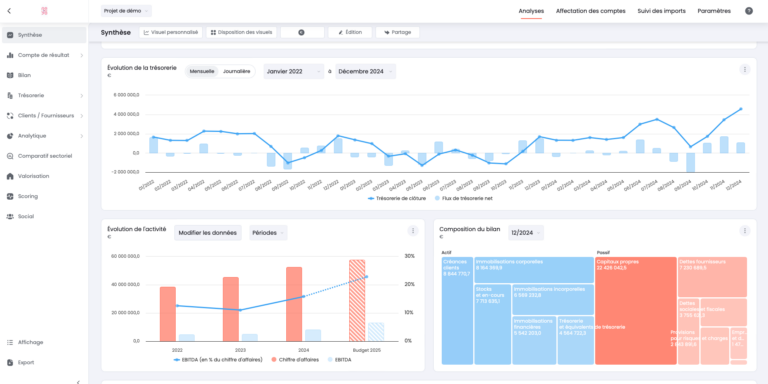This screenshot has height=384, width=768.
Task: Click the Analytique pie icon
Action: [10, 136]
